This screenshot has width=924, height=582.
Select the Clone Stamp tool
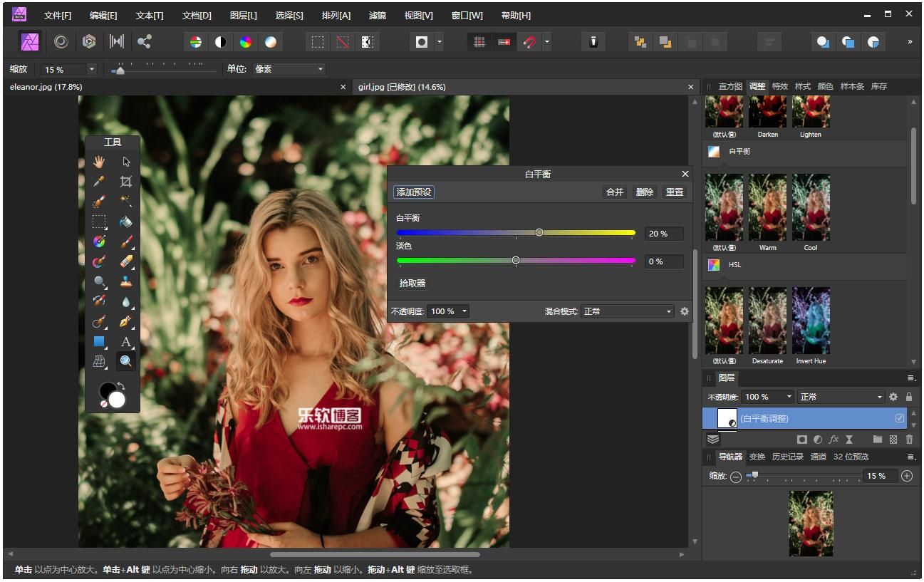click(126, 282)
